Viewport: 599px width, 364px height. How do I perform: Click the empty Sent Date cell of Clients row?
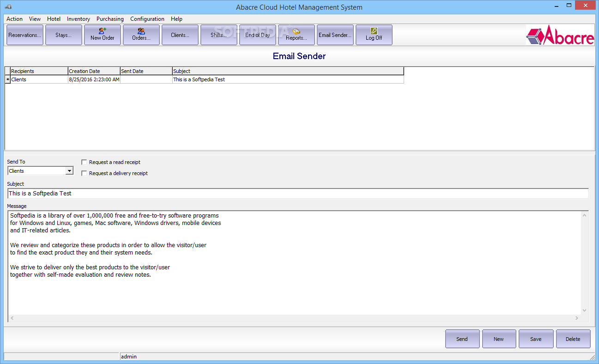pos(146,79)
